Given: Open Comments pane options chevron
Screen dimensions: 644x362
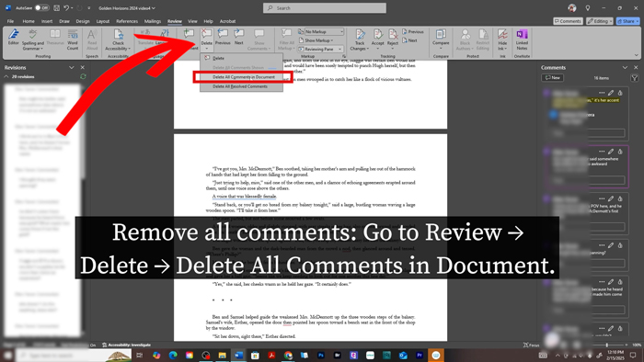Looking at the screenshot, I should pos(625,67).
